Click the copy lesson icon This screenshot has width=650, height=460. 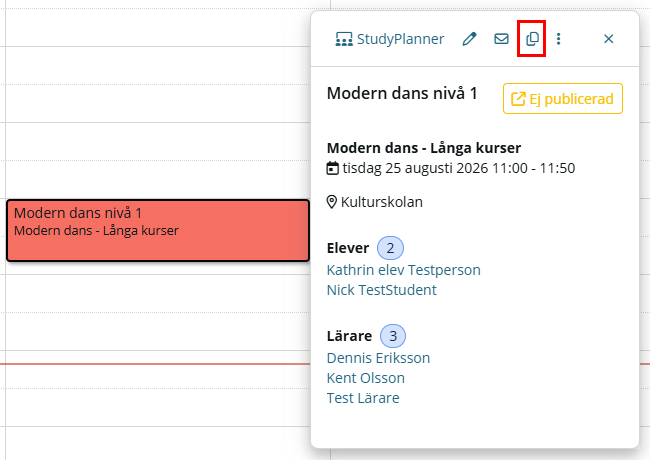click(x=532, y=39)
